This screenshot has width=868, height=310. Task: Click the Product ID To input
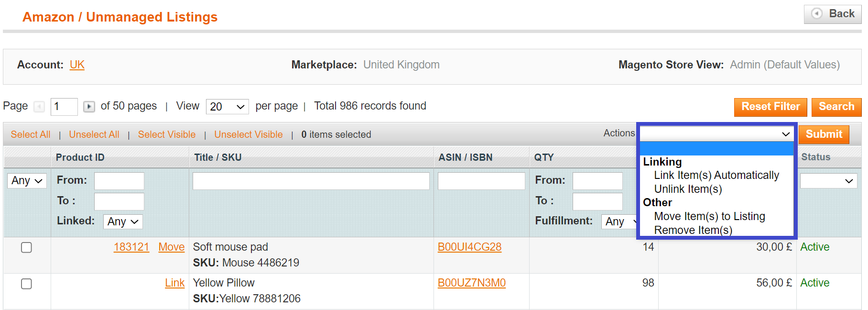pyautogui.click(x=119, y=201)
